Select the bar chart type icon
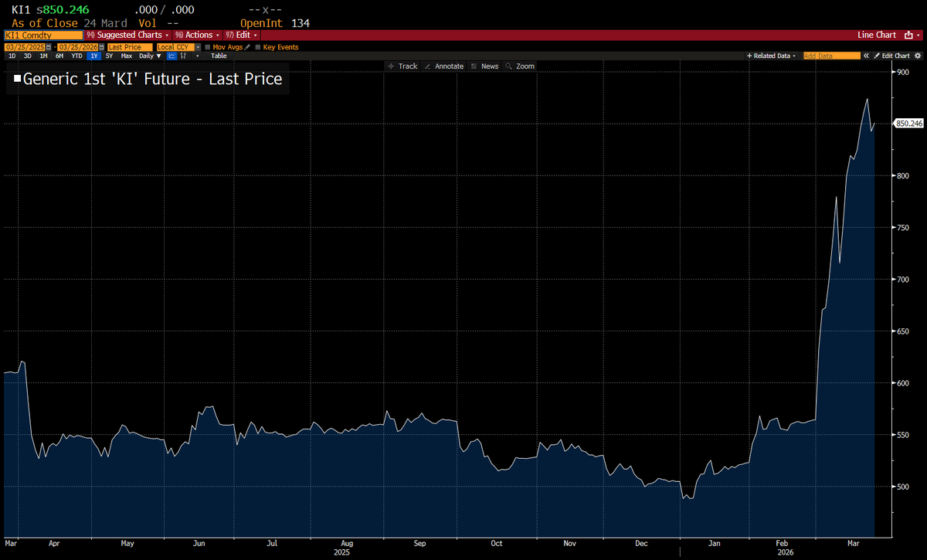 point(183,56)
